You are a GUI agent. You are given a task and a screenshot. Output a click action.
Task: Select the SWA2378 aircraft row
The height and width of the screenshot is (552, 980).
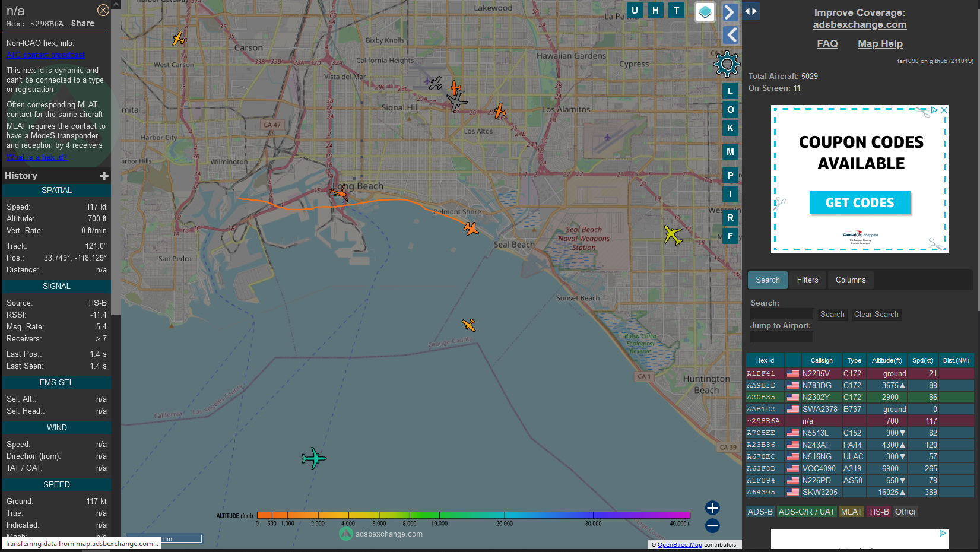[860, 409]
